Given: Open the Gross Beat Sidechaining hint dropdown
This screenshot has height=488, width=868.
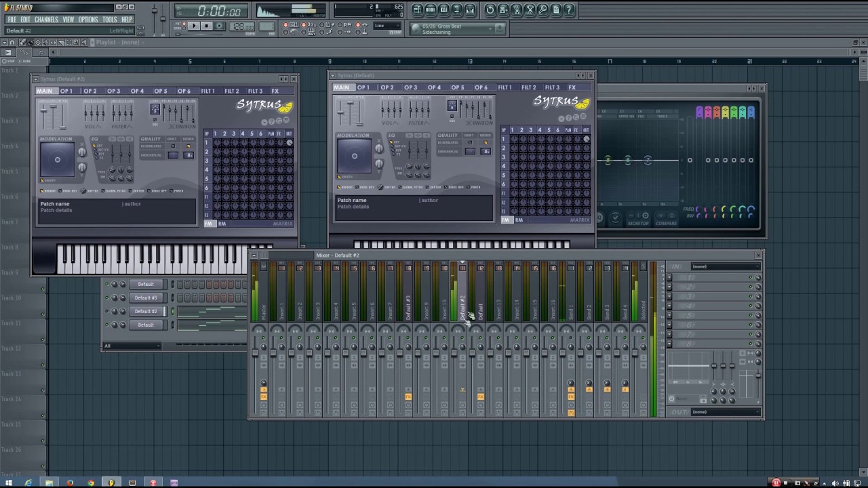Looking at the screenshot, I should 490,29.
